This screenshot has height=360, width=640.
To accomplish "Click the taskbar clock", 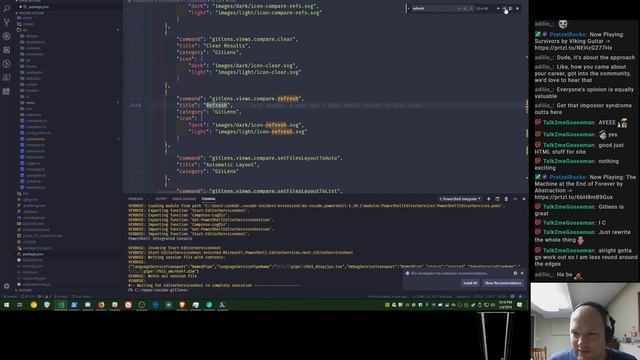I will coord(505,305).
